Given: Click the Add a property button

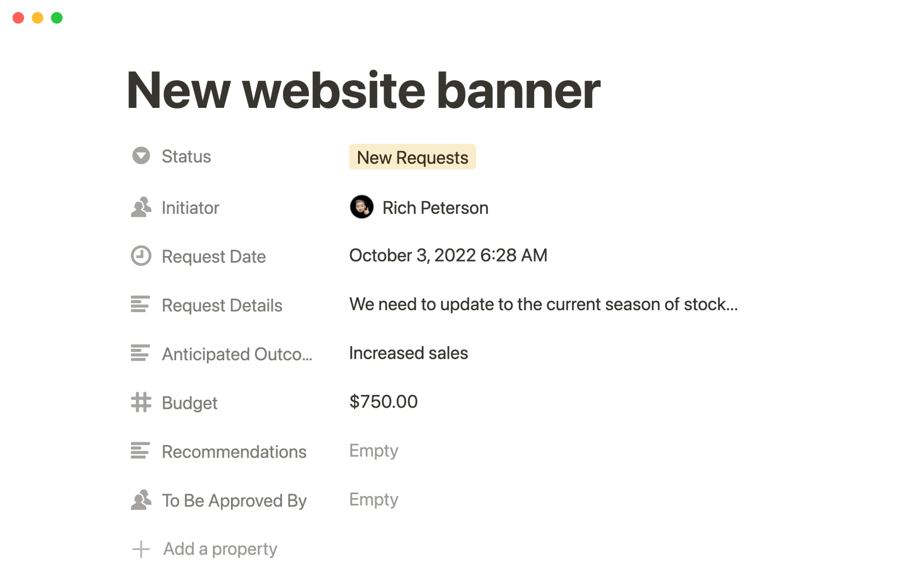Looking at the screenshot, I should (220, 549).
